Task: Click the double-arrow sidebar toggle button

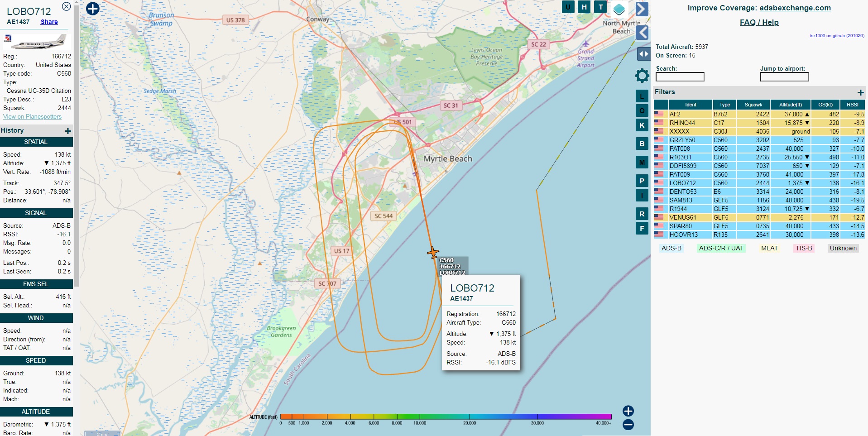Action: (643, 54)
